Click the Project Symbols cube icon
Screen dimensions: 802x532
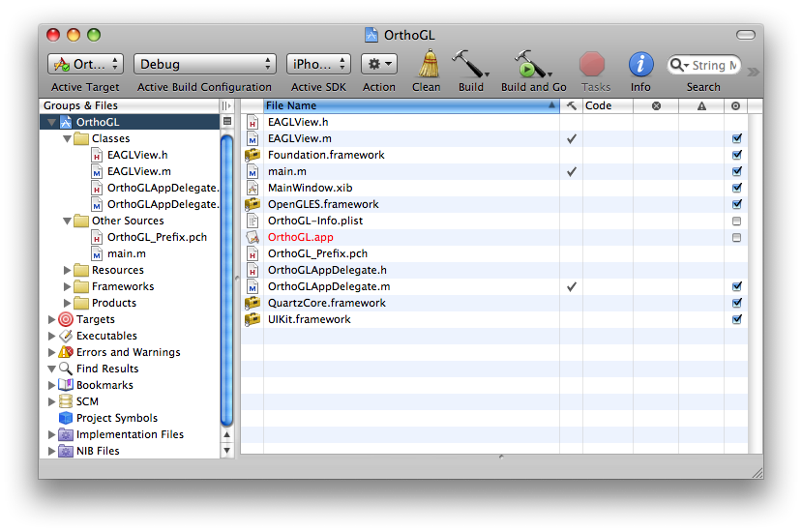[x=66, y=418]
